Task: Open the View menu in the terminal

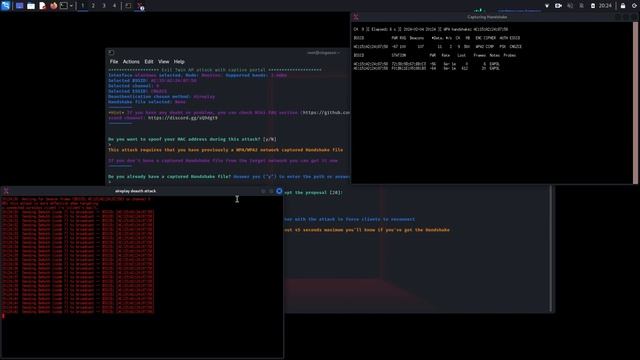Action: tap(164, 62)
